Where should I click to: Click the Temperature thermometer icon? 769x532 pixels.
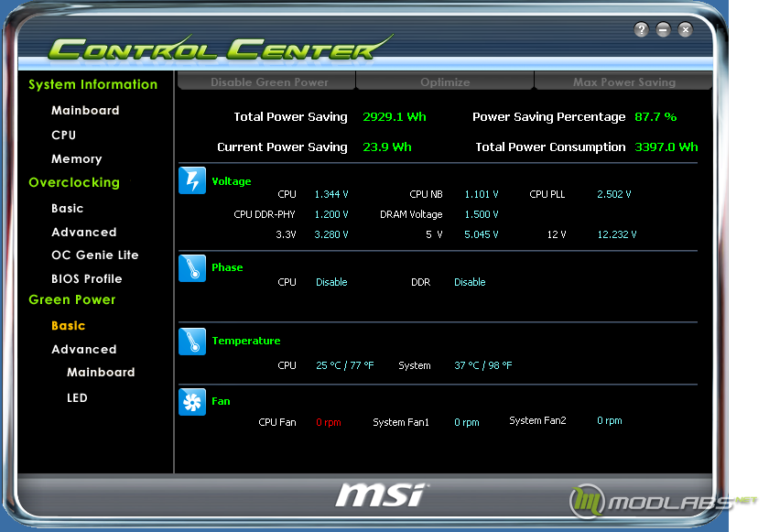point(192,342)
